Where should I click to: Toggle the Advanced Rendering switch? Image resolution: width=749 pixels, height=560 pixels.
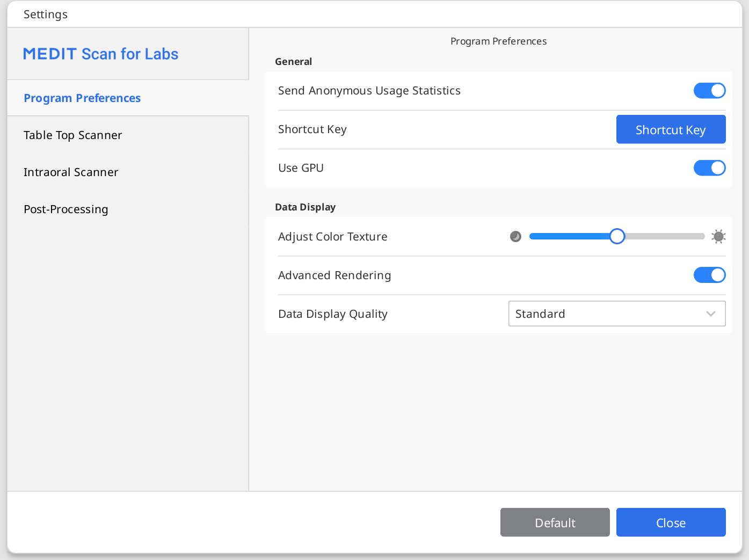[709, 275]
